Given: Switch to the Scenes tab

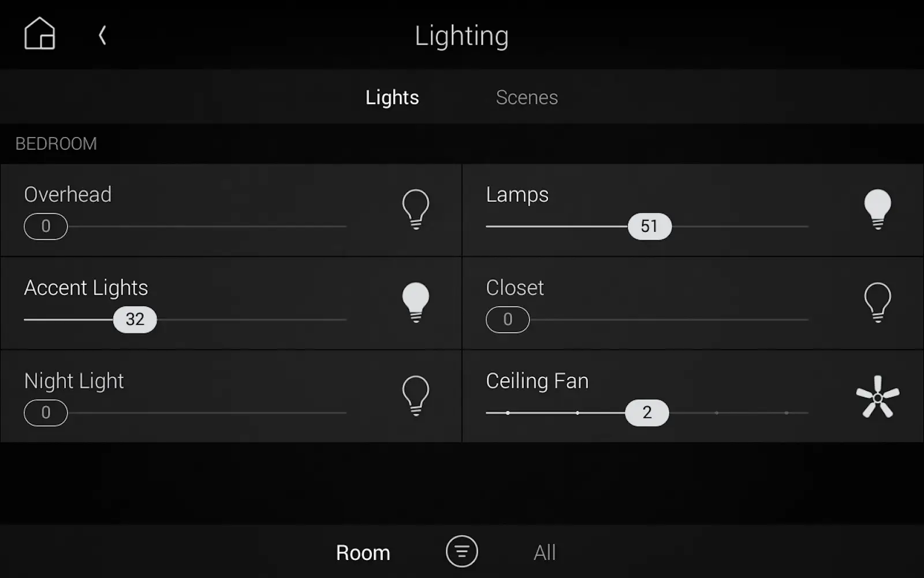Looking at the screenshot, I should pos(526,97).
